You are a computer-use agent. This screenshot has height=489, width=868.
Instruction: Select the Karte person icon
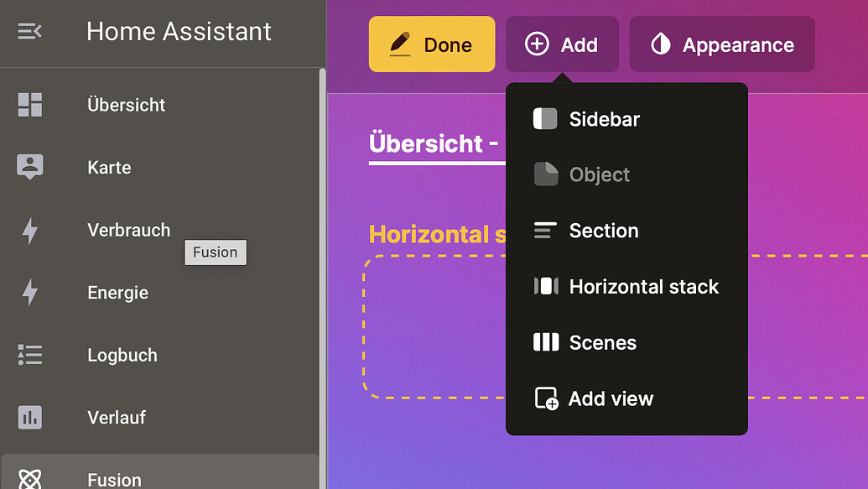pyautogui.click(x=30, y=167)
